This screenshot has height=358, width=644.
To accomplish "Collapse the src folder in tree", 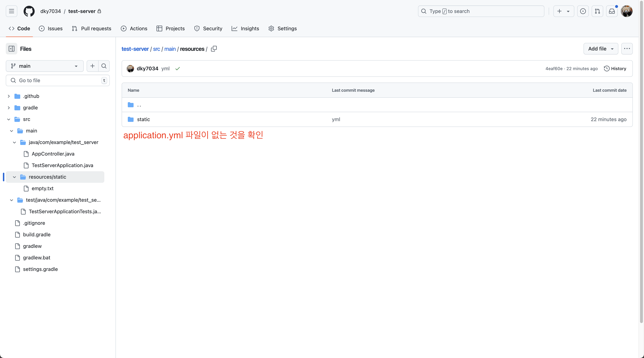I will click(x=9, y=119).
